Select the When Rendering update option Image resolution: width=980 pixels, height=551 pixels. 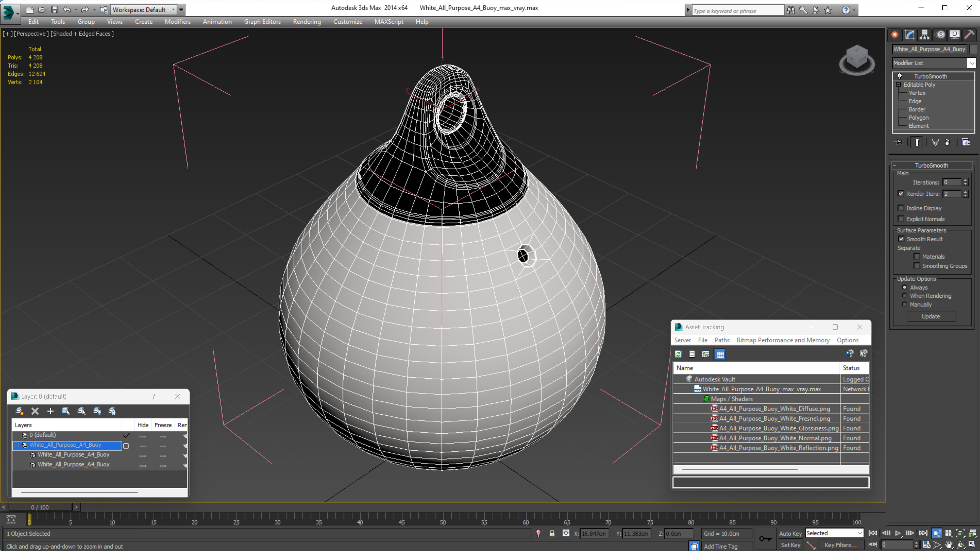coord(904,296)
